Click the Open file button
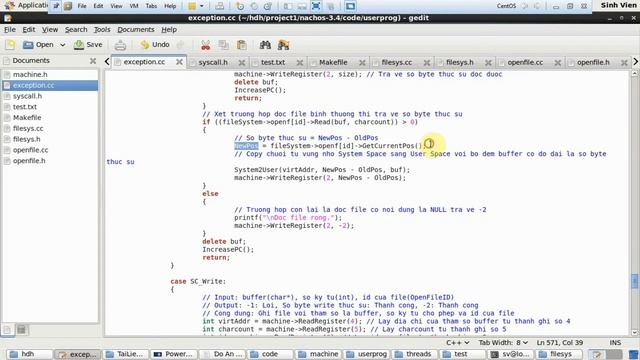The height and width of the screenshot is (360, 640). [x=38, y=45]
